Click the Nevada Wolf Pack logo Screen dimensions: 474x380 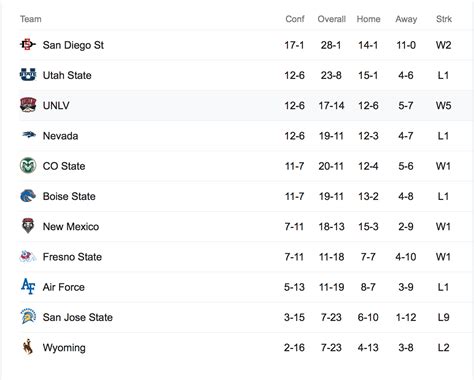pyautogui.click(x=29, y=135)
